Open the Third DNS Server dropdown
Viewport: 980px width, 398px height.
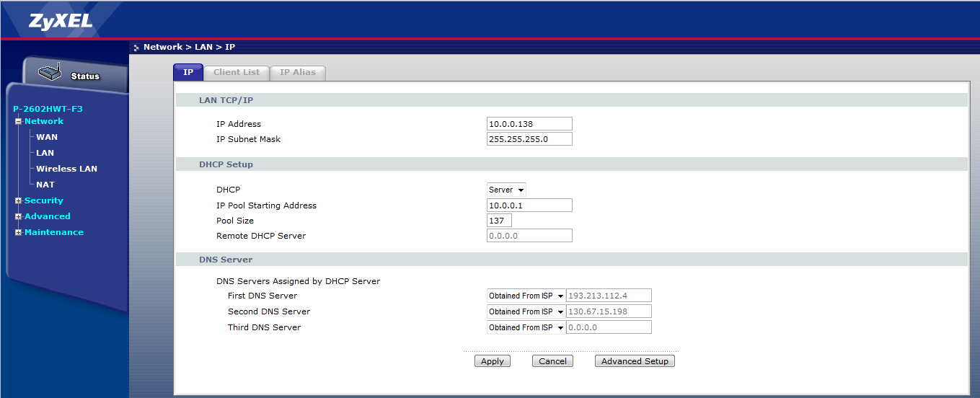pos(526,327)
